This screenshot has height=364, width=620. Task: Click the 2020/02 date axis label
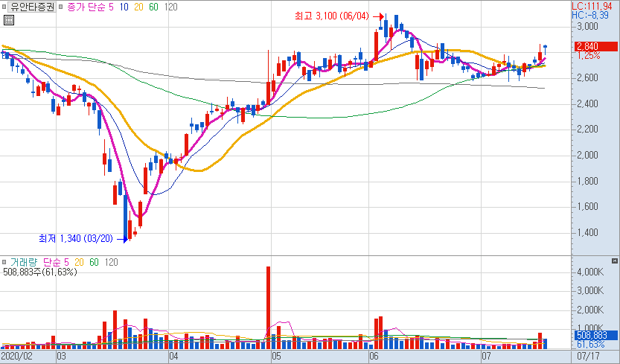pos(16,356)
